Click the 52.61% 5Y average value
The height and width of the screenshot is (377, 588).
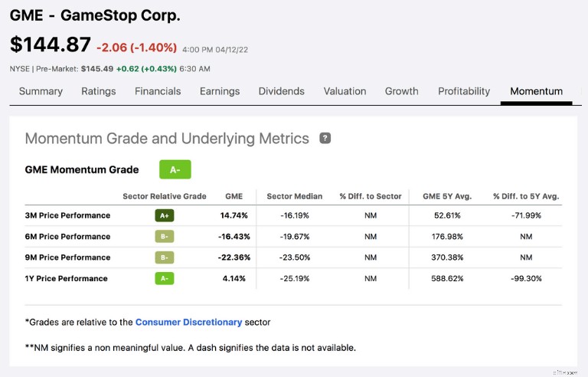point(447,215)
